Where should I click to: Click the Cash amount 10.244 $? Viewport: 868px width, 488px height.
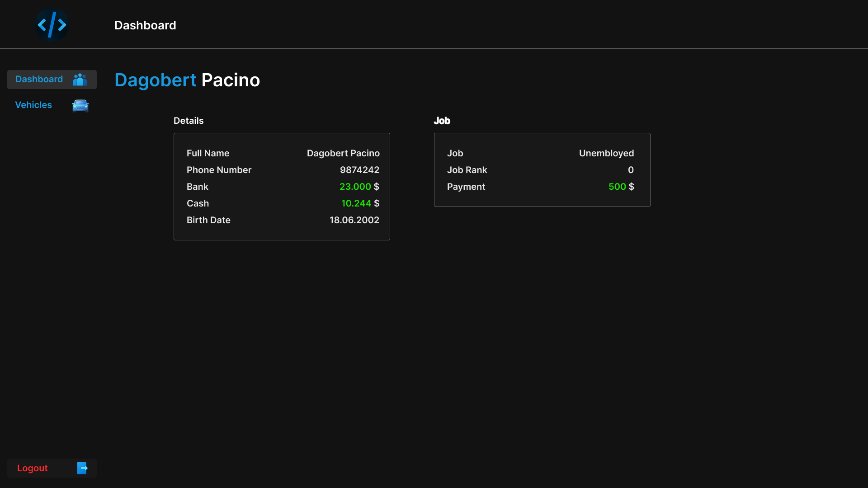(360, 203)
